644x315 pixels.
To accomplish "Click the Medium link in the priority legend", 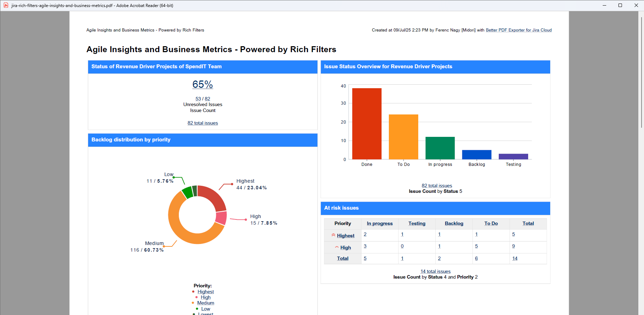I will [x=205, y=303].
